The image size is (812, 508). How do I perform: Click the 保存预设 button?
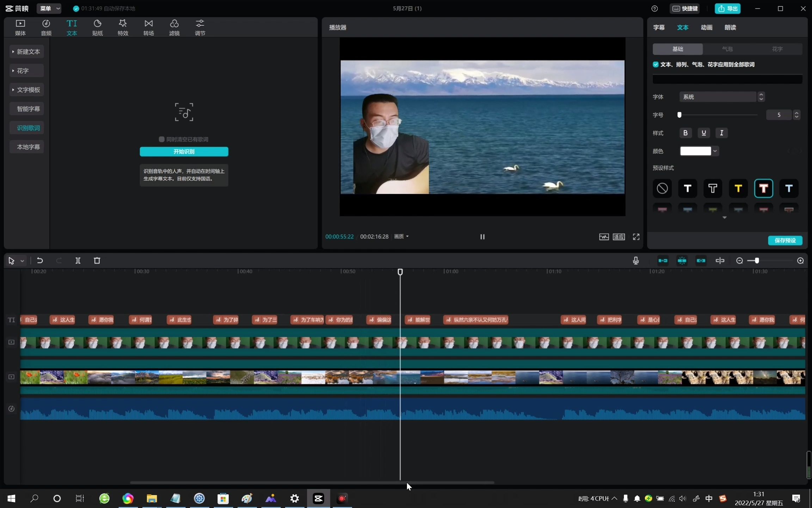click(785, 241)
